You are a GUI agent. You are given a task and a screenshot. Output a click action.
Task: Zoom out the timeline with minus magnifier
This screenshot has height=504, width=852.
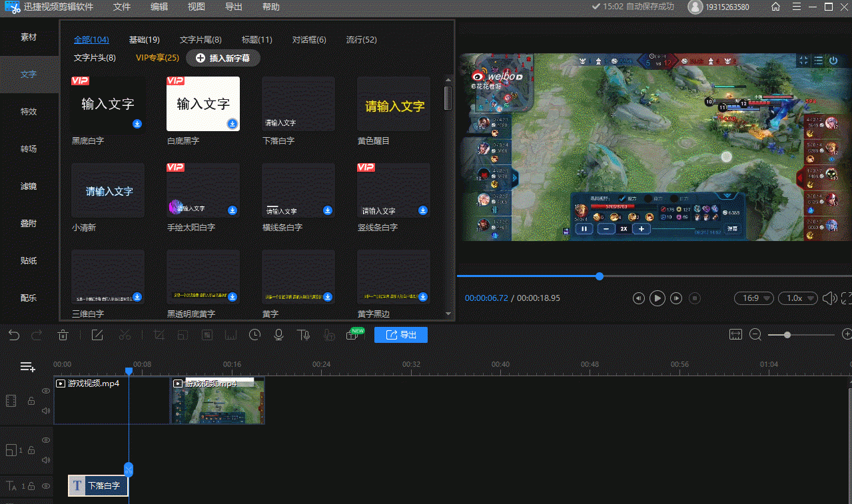point(755,335)
